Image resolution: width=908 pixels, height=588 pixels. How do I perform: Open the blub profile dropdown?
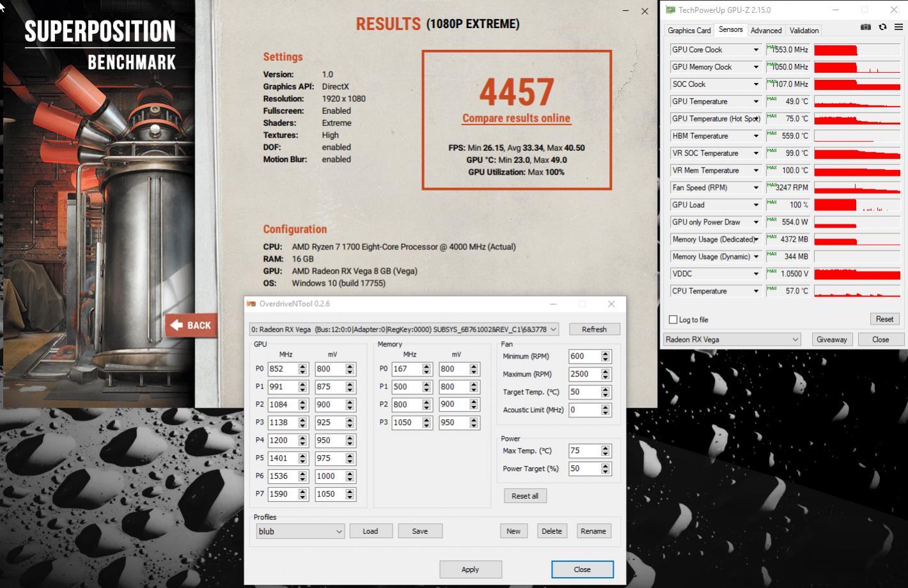[300, 531]
